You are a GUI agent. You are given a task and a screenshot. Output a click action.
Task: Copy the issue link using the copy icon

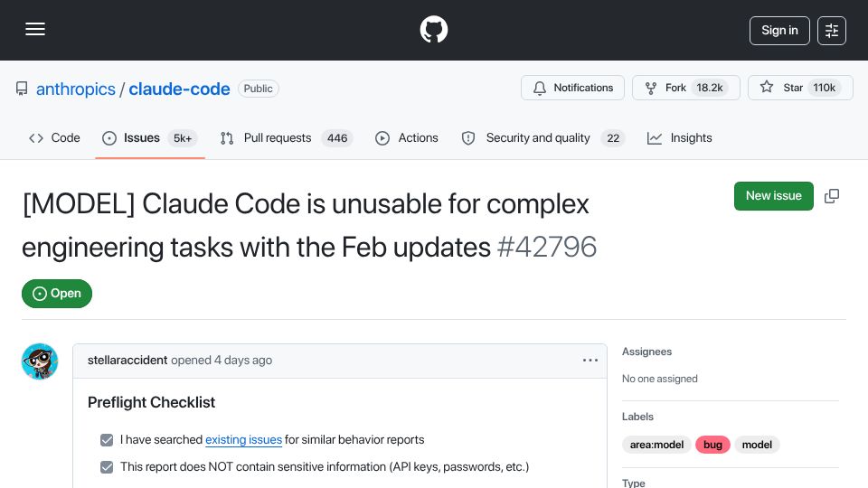point(832,196)
